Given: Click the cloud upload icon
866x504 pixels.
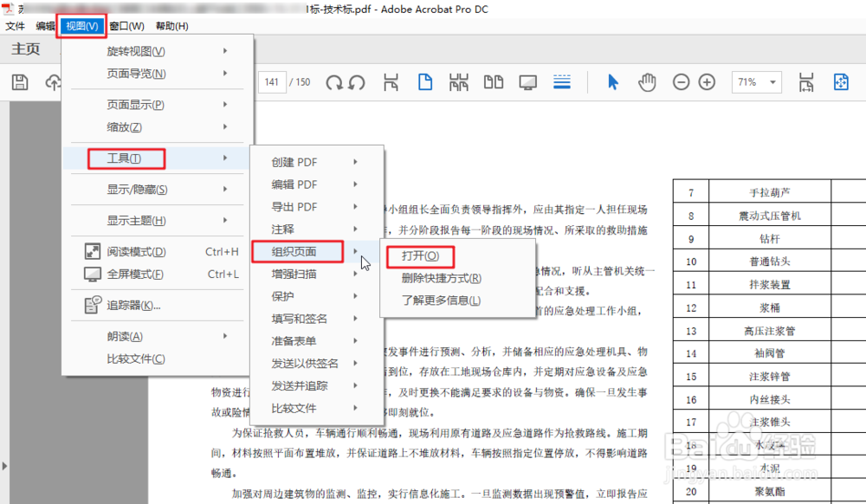Looking at the screenshot, I should pos(52,81).
